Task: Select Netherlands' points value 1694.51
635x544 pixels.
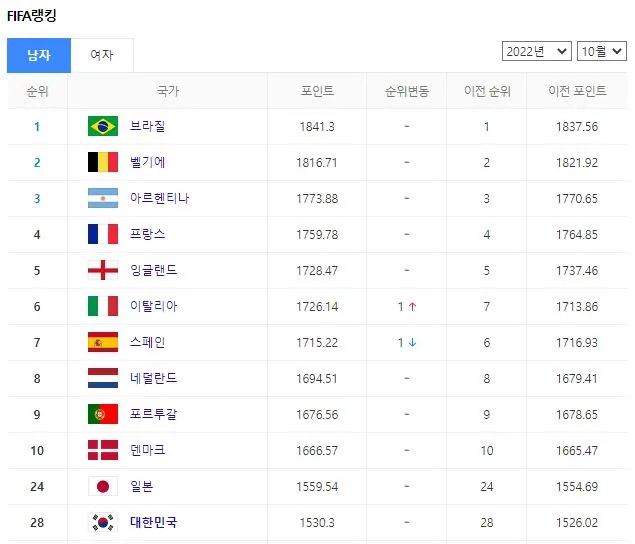Action: [317, 379]
